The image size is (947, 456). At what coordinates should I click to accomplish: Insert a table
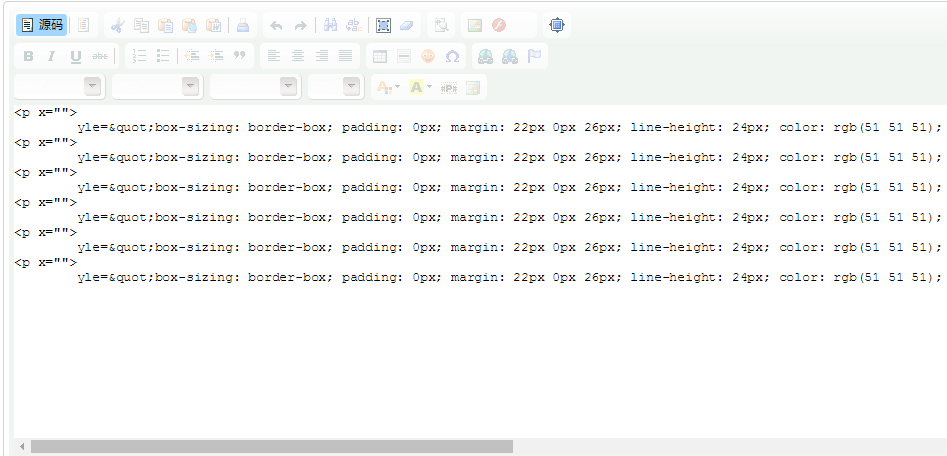coord(380,56)
